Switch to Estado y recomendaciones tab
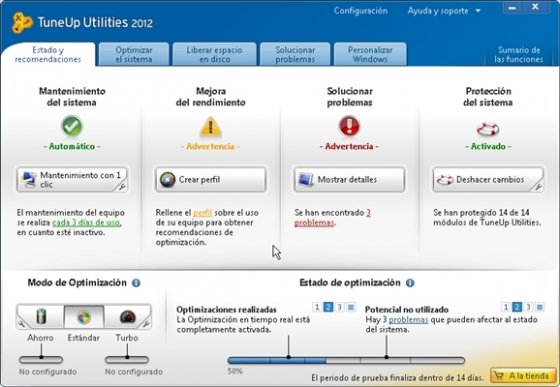 coord(48,55)
